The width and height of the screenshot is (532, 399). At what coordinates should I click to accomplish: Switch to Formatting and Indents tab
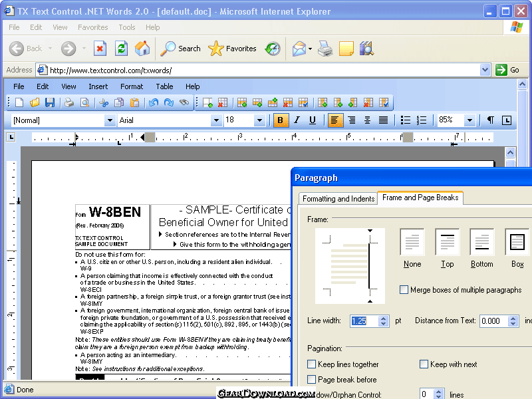click(x=338, y=198)
